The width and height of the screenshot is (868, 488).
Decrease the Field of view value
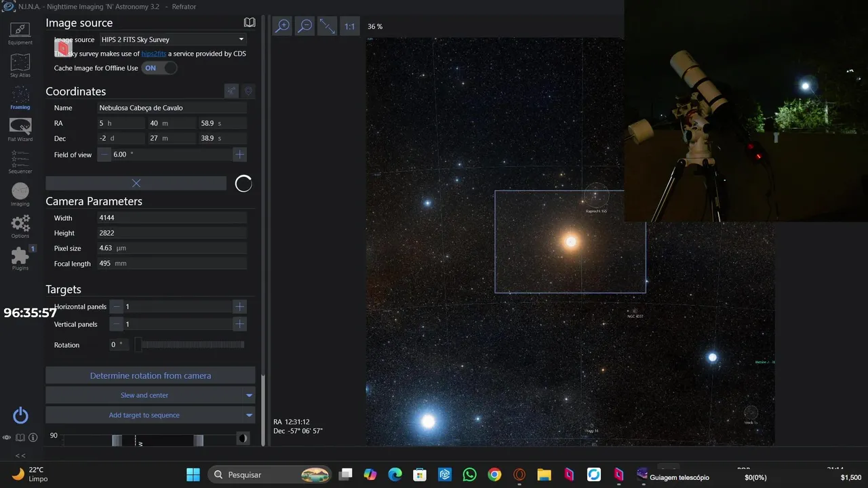104,155
